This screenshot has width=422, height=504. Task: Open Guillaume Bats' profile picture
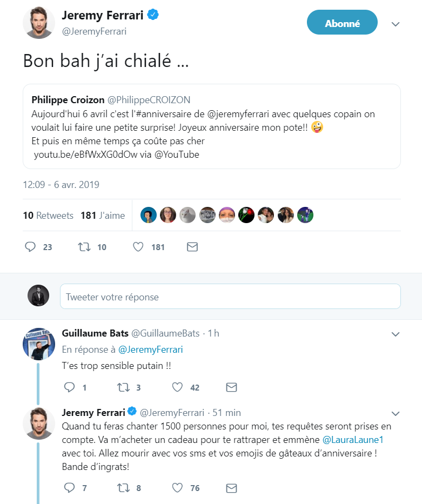(39, 344)
